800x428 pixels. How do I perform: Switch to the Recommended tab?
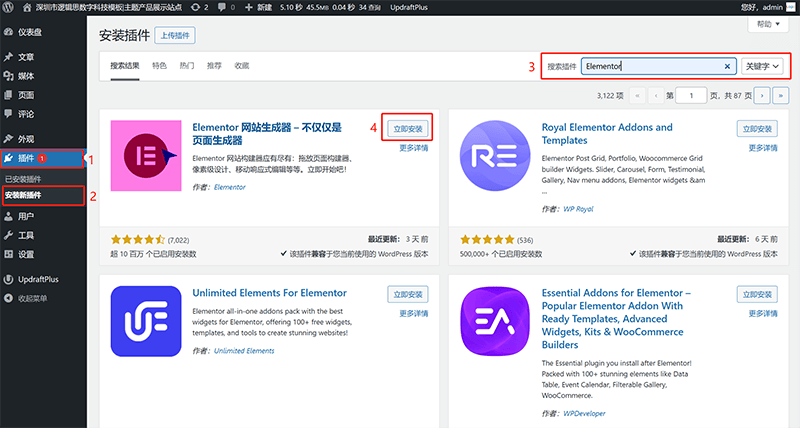pyautogui.click(x=214, y=66)
